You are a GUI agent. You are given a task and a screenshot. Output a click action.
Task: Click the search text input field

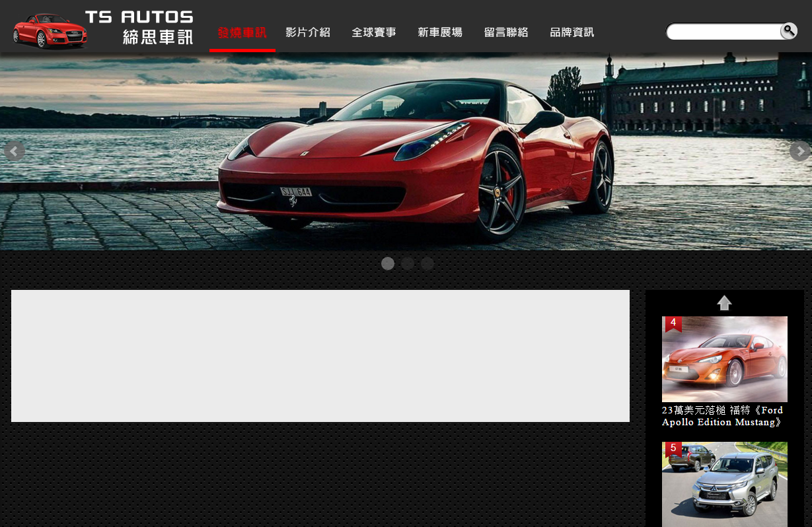tap(724, 32)
